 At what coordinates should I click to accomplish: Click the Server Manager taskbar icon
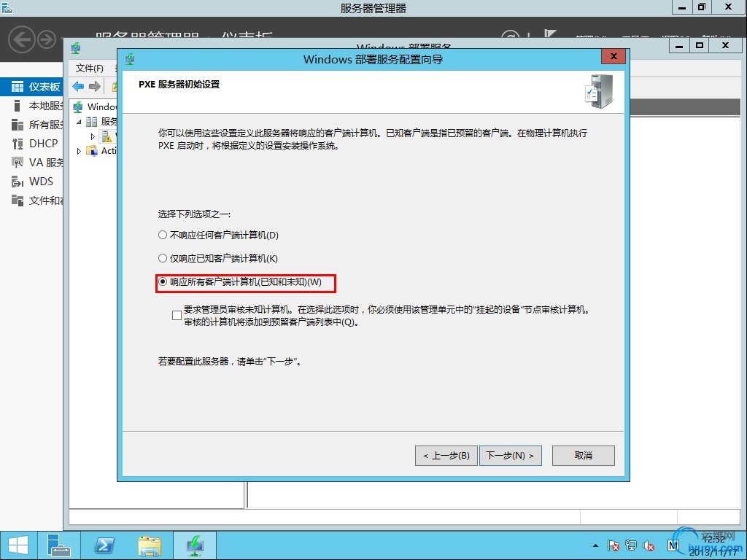click(x=59, y=545)
